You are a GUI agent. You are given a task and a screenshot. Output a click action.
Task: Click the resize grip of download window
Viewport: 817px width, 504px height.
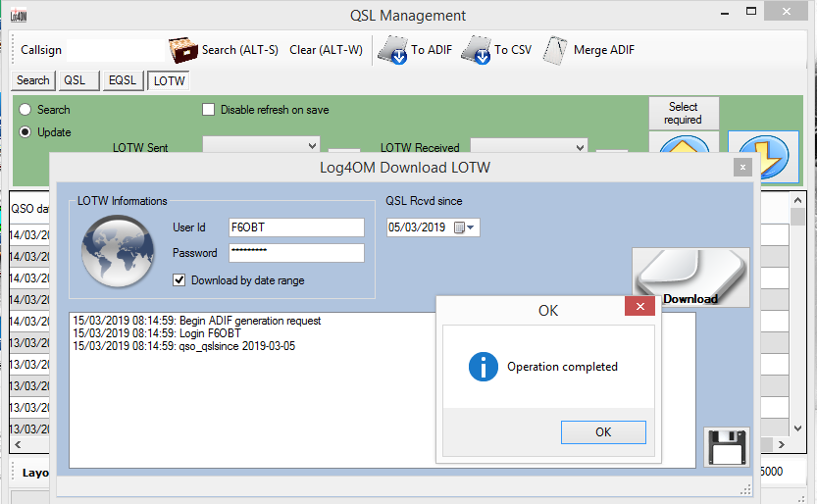coord(745,490)
